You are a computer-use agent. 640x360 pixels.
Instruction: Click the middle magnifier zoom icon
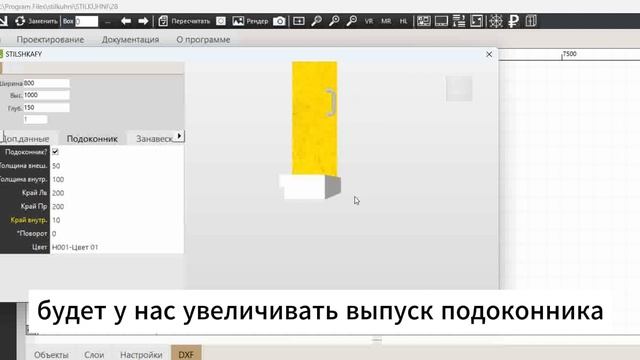point(334,21)
